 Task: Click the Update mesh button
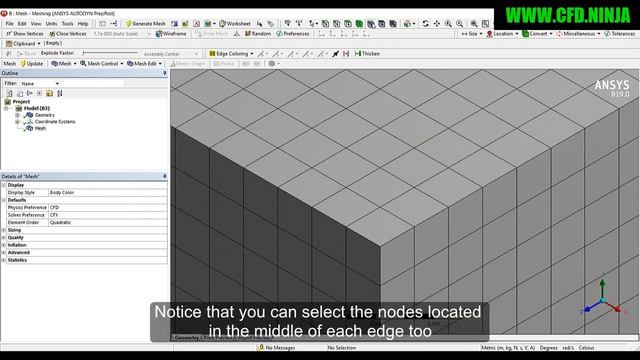pos(32,64)
